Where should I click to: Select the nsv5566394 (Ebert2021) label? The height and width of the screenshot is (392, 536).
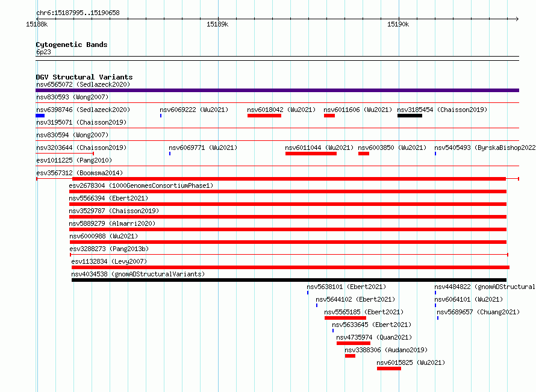pyautogui.click(x=108, y=198)
